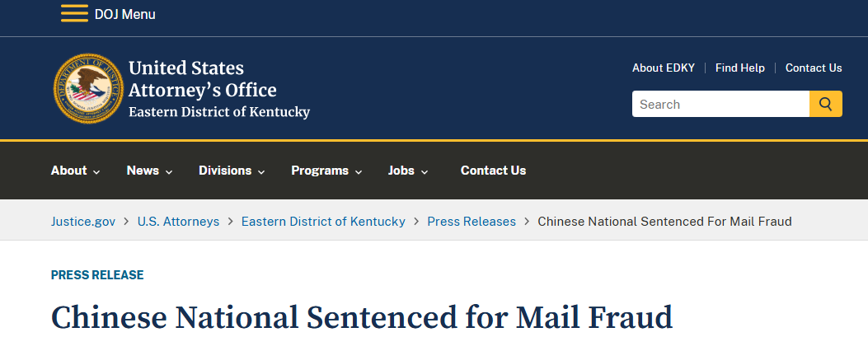Click the Department of Justice seal logo
The image size is (868, 351).
click(x=88, y=89)
